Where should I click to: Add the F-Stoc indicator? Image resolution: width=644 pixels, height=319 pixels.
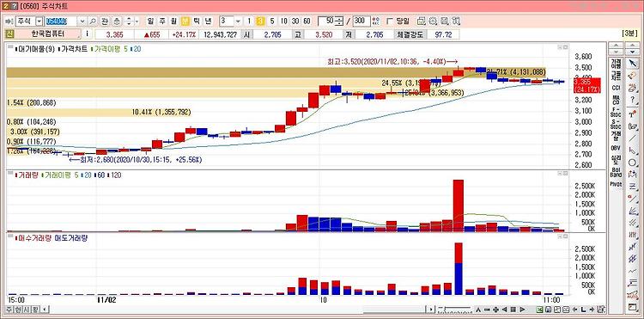[x=616, y=112]
